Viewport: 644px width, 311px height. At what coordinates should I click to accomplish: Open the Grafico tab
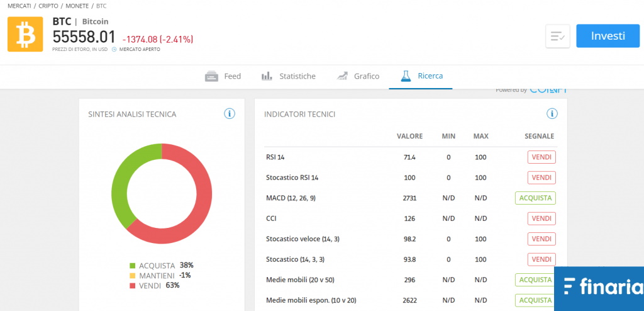366,76
